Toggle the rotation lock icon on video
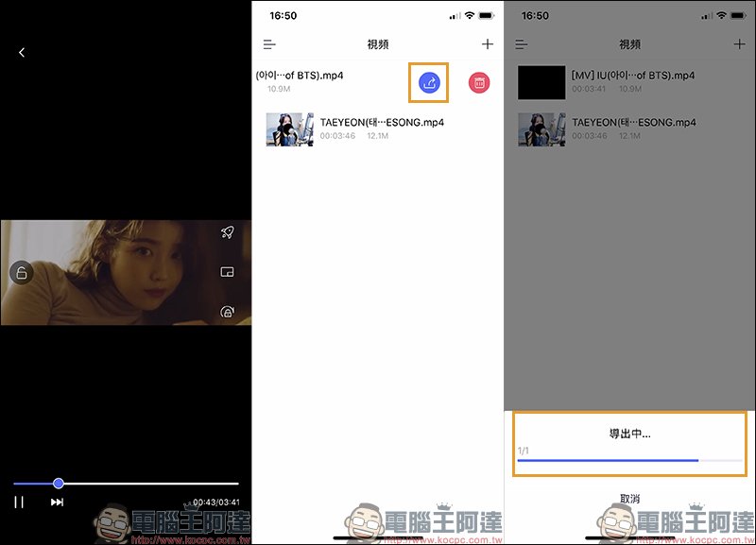Screen dimensions: 756x545 pyautogui.click(x=227, y=312)
